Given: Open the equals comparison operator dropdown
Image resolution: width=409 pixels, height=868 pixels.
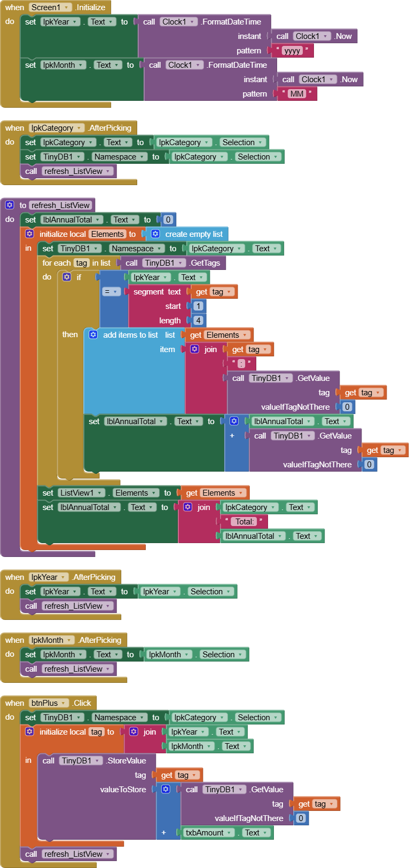Looking at the screenshot, I should 111,291.
